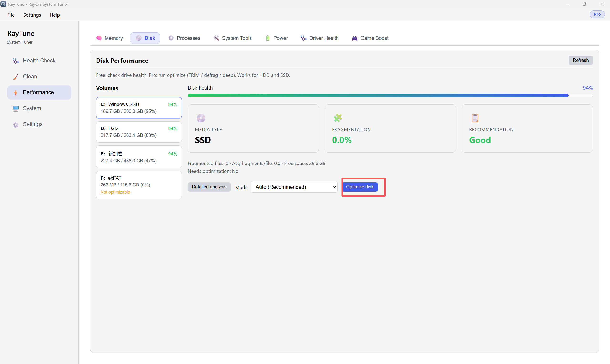The image size is (610, 364).
Task: Click the 94% disk health value
Action: 588,88
